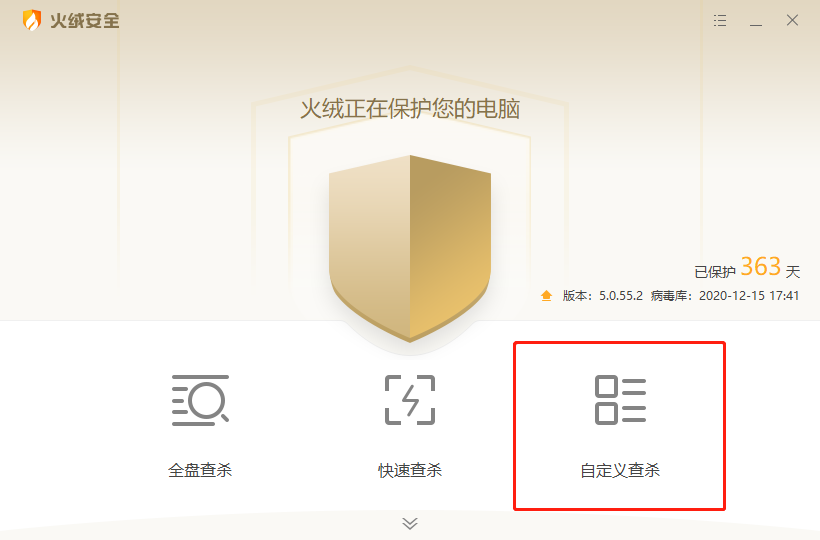Click the quick scan lightning icon

410,400
